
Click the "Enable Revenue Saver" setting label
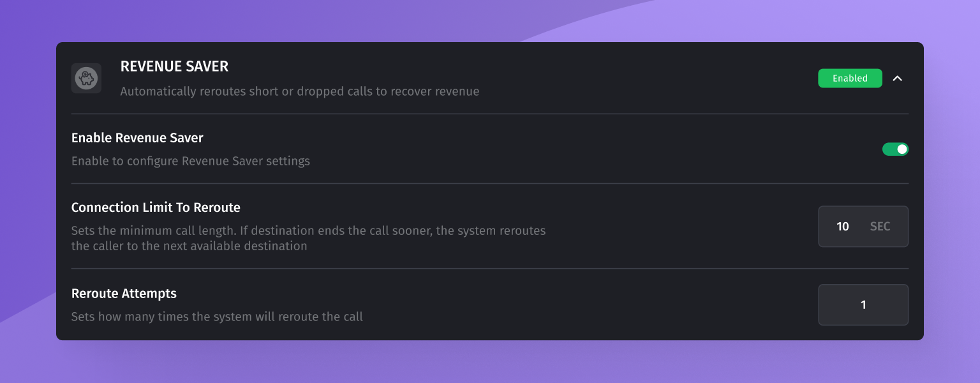(137, 138)
